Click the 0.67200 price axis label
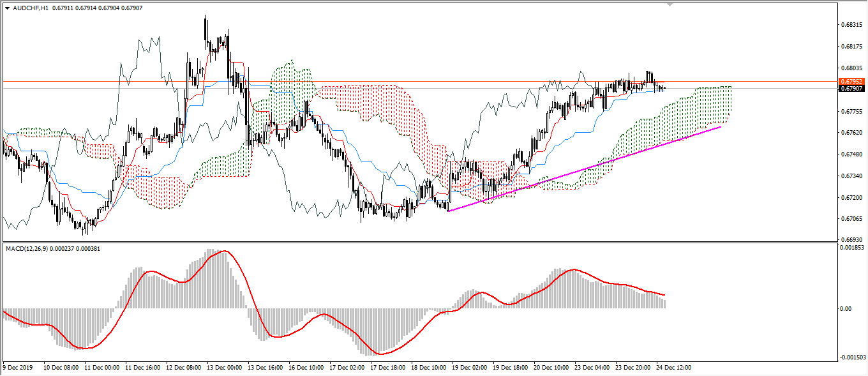This screenshot has height=376, width=868. click(x=852, y=199)
